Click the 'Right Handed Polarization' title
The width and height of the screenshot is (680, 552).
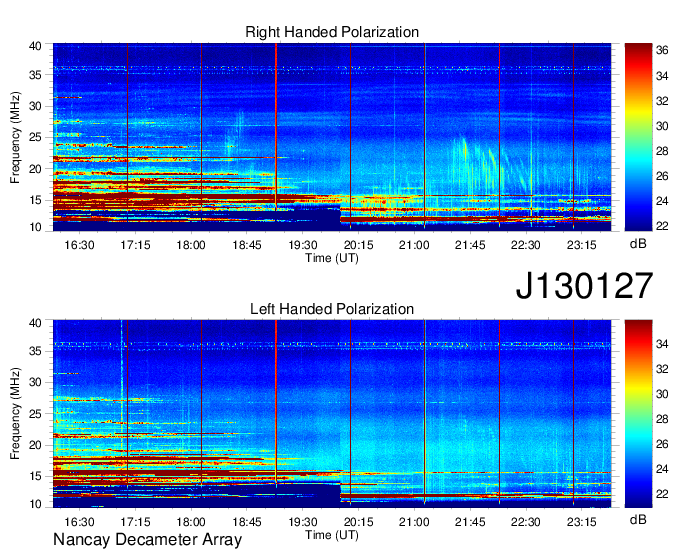click(x=332, y=32)
